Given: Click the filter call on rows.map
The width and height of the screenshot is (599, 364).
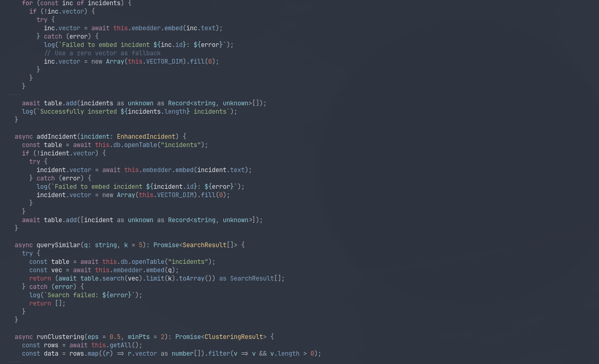Looking at the screenshot, I should [219, 354].
